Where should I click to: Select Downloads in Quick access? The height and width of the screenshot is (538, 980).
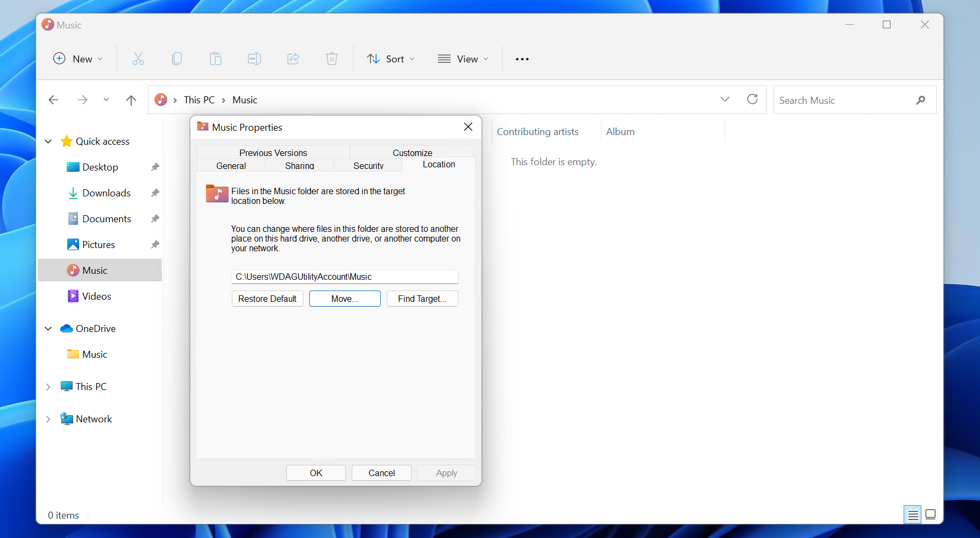coord(106,193)
